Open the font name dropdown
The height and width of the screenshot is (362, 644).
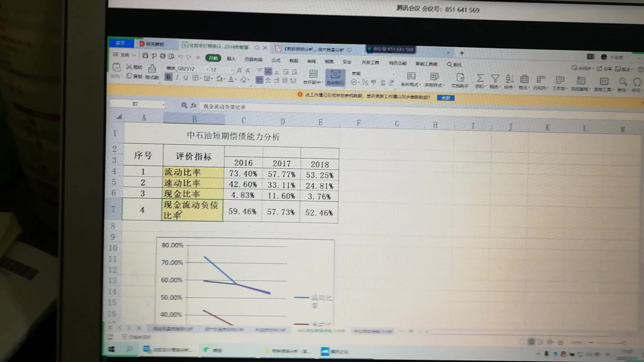pyautogui.click(x=208, y=69)
